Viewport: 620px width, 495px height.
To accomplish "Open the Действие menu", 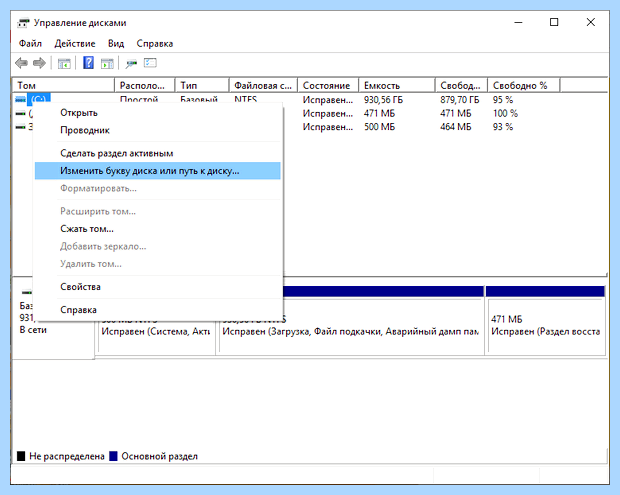I will [75, 43].
